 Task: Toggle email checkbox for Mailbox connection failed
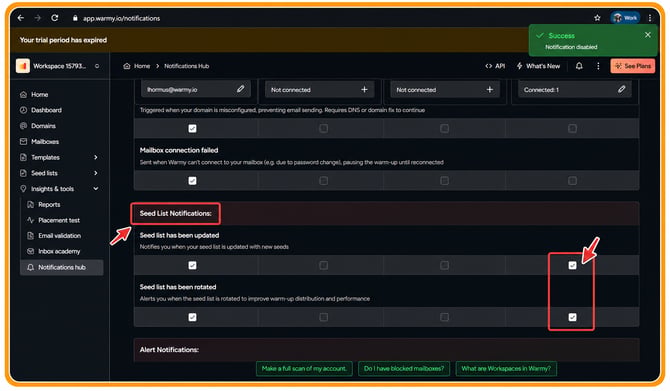click(x=192, y=181)
